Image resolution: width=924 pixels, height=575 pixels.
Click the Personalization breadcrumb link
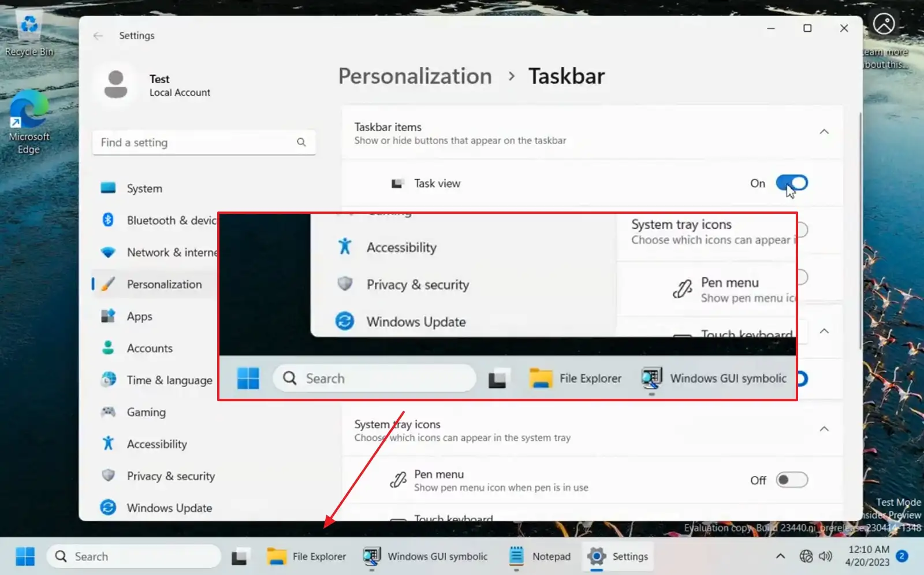(415, 76)
